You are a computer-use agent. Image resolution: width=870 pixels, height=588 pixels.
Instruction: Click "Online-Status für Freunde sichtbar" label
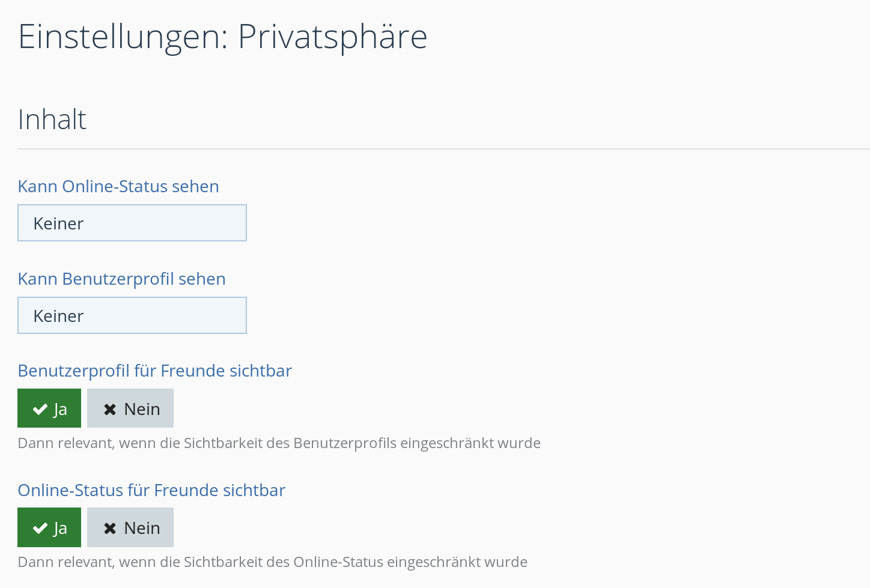click(x=151, y=490)
